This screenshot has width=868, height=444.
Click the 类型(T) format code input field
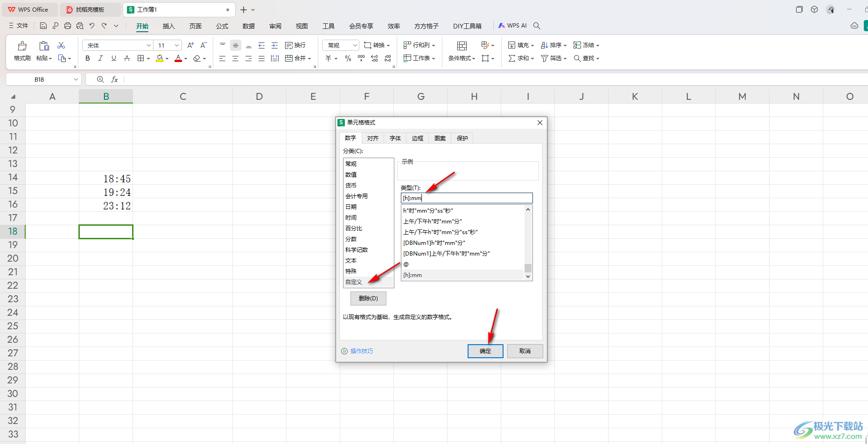click(467, 198)
